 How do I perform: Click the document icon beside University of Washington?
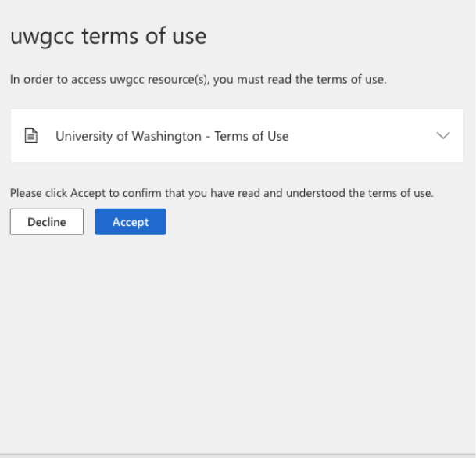(x=31, y=135)
